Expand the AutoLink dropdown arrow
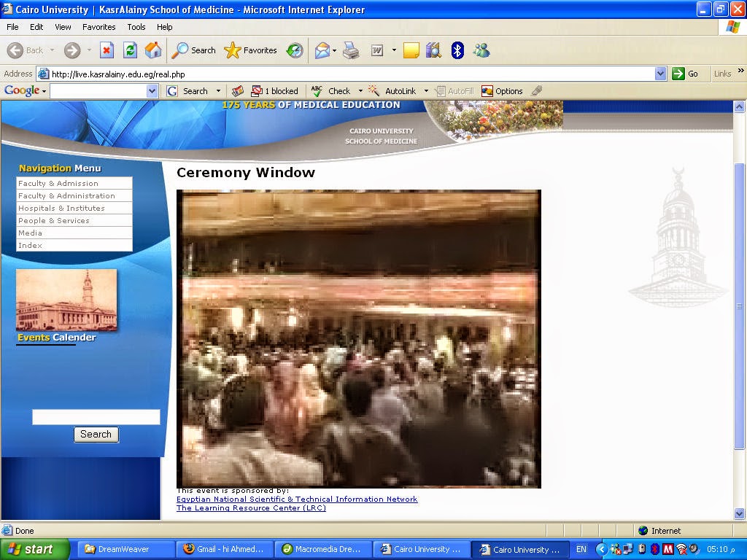Viewport: 747px width, 560px height. (426, 91)
